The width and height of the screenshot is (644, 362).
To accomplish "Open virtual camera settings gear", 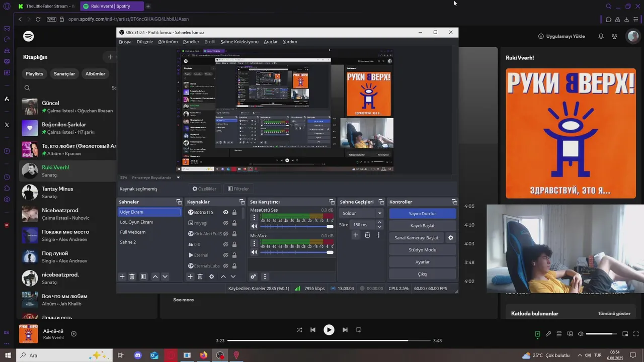I will (x=451, y=238).
